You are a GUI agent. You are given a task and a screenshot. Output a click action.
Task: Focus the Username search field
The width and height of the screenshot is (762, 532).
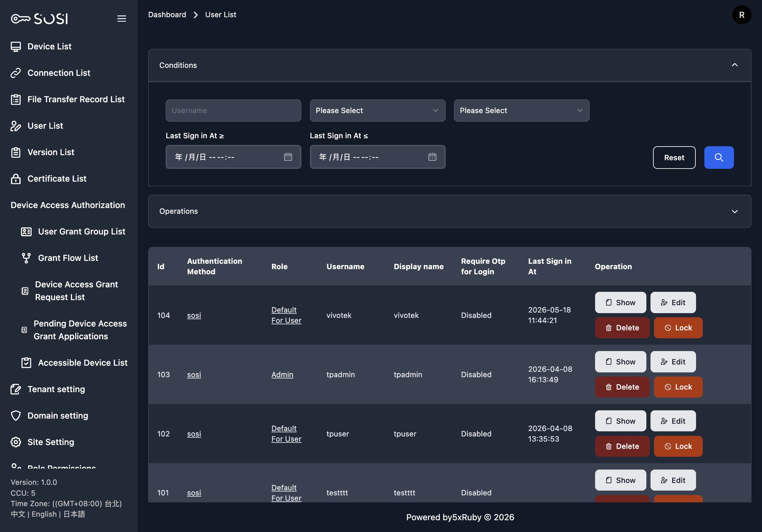coord(233,111)
